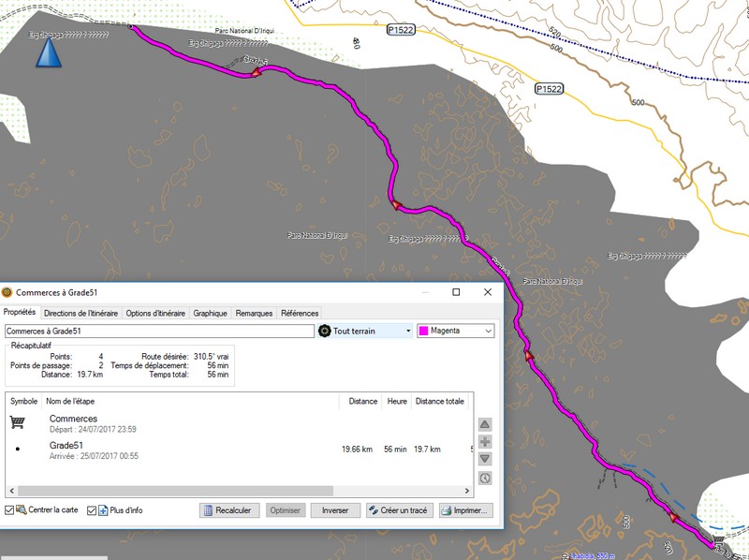Open the Magenta color dropdown
Screen dimensions: 749x560
[487, 331]
